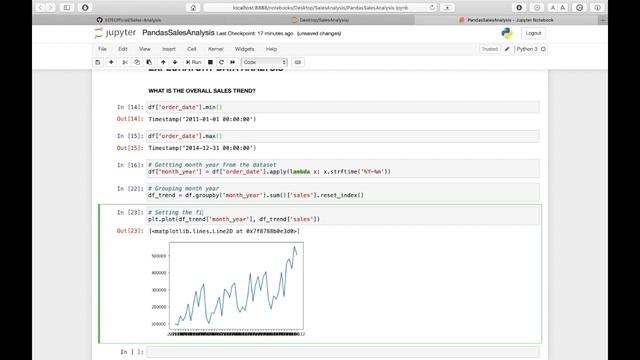Open the command palette keyboard icon
Image resolution: width=640 pixels, height=360 pixels.
pyautogui.click(x=298, y=62)
